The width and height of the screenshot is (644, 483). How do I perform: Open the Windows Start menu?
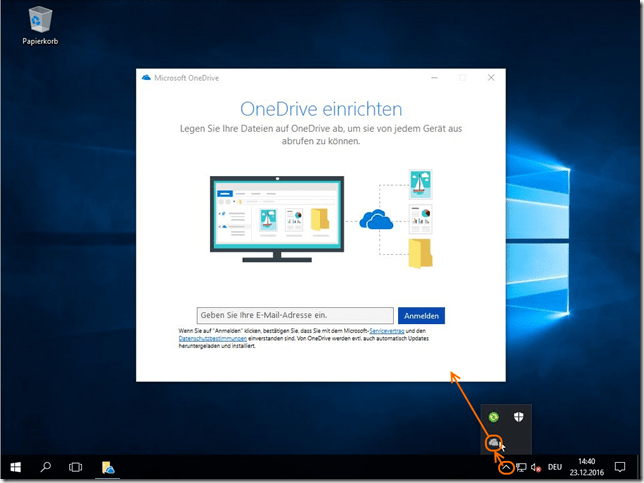point(16,467)
